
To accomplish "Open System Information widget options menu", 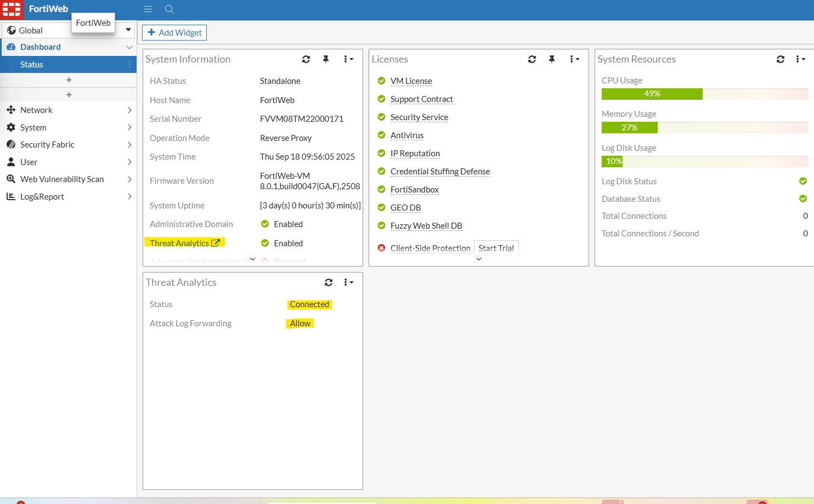I will pos(348,59).
